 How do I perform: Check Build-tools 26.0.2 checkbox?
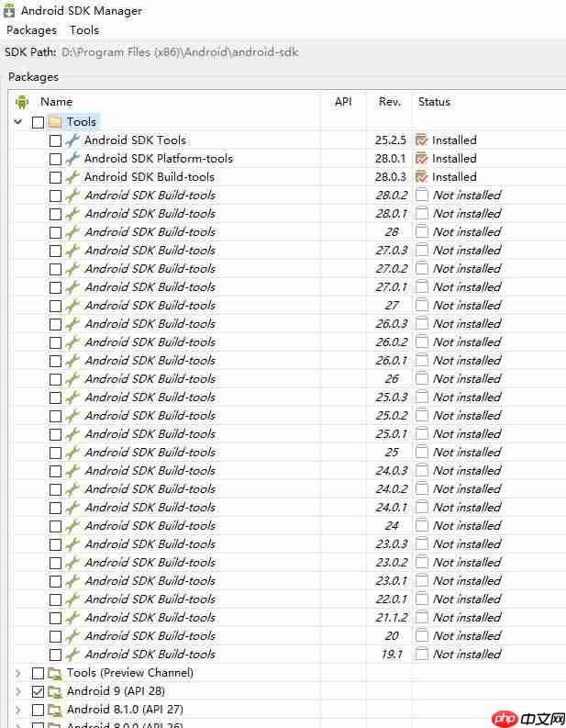[55, 342]
